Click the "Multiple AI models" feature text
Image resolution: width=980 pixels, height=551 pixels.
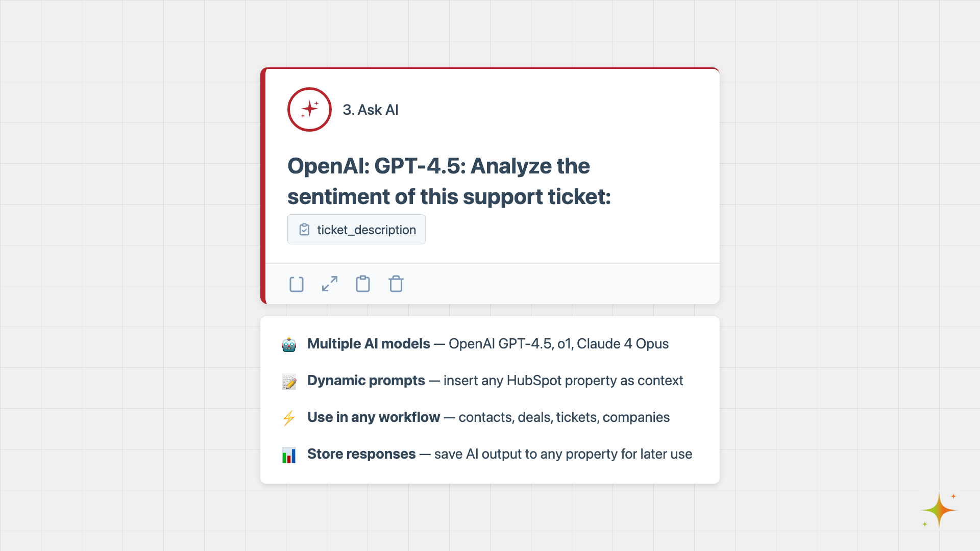[369, 344]
